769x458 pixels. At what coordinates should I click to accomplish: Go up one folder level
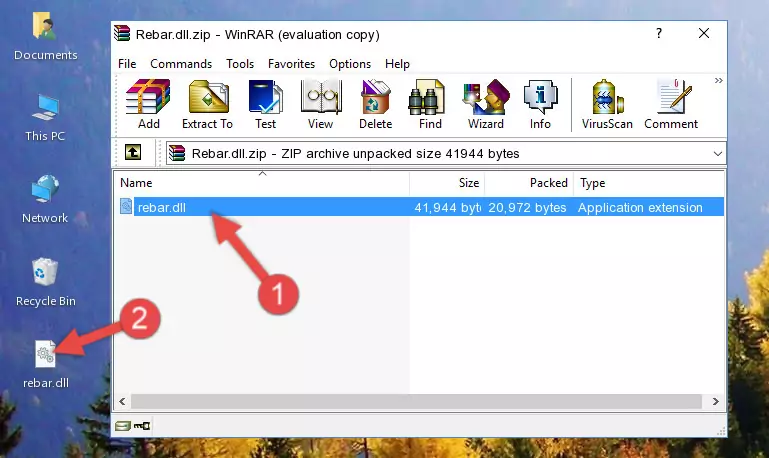[x=133, y=153]
